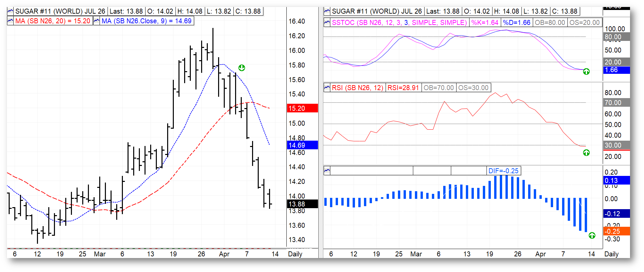Image resolution: width=644 pixels, height=272 pixels.
Task: Click the RSI OS=30.00 setting
Action: [x=473, y=88]
